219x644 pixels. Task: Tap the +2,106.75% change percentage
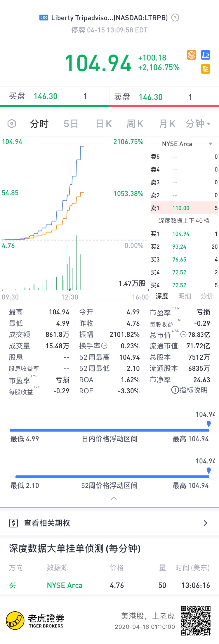click(x=159, y=67)
